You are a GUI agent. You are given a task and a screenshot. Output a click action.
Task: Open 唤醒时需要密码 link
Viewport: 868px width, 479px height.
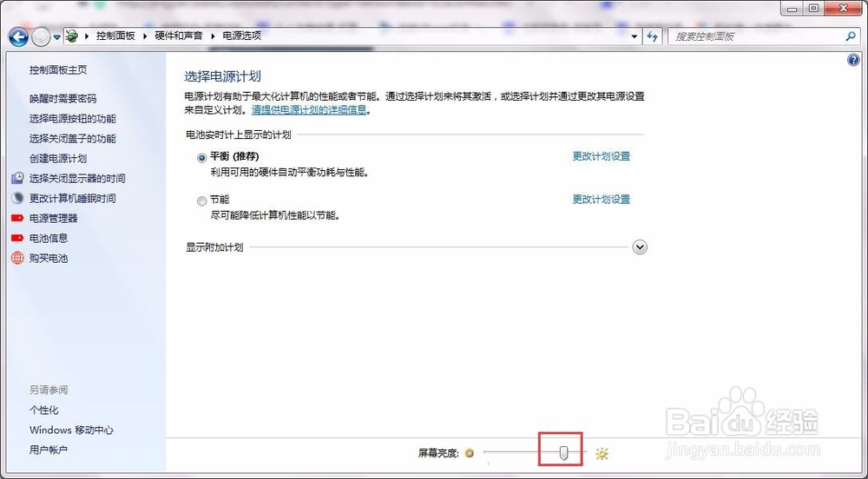[63, 98]
